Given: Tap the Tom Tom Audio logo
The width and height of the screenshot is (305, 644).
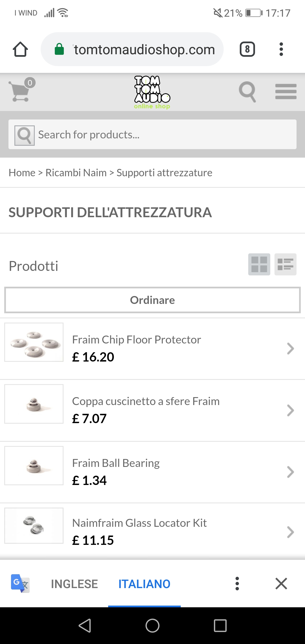Looking at the screenshot, I should tap(152, 92).
